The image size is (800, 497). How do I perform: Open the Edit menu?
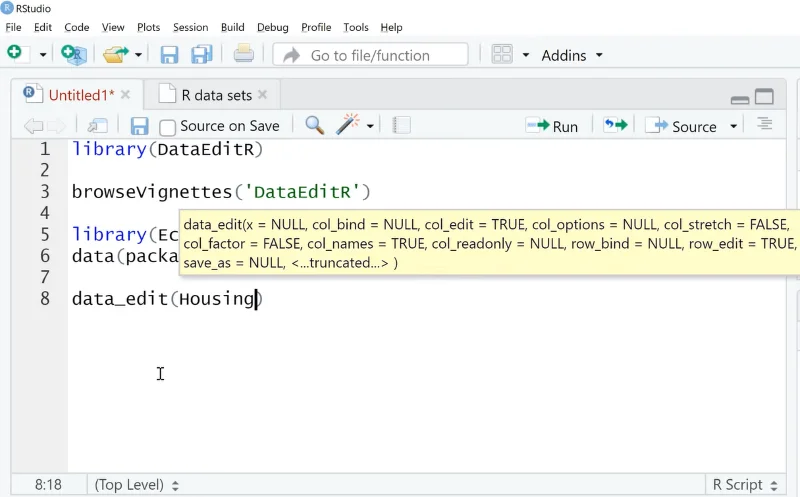click(x=43, y=27)
